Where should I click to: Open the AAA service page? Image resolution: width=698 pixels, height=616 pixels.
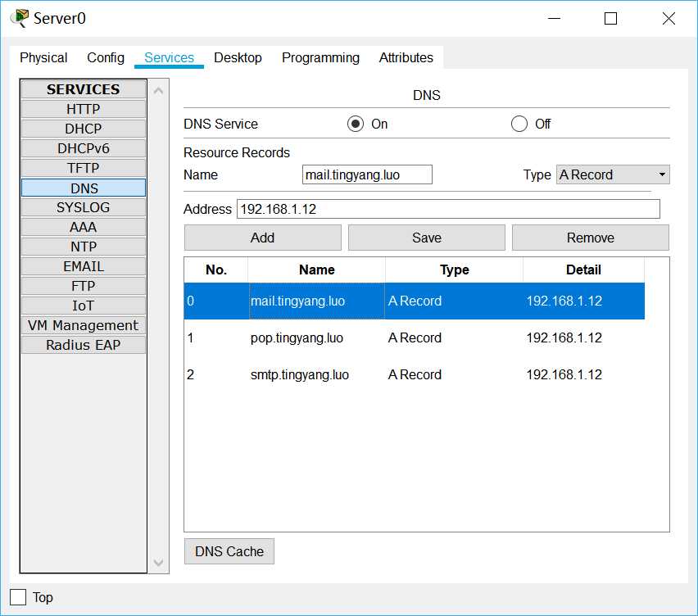(84, 227)
